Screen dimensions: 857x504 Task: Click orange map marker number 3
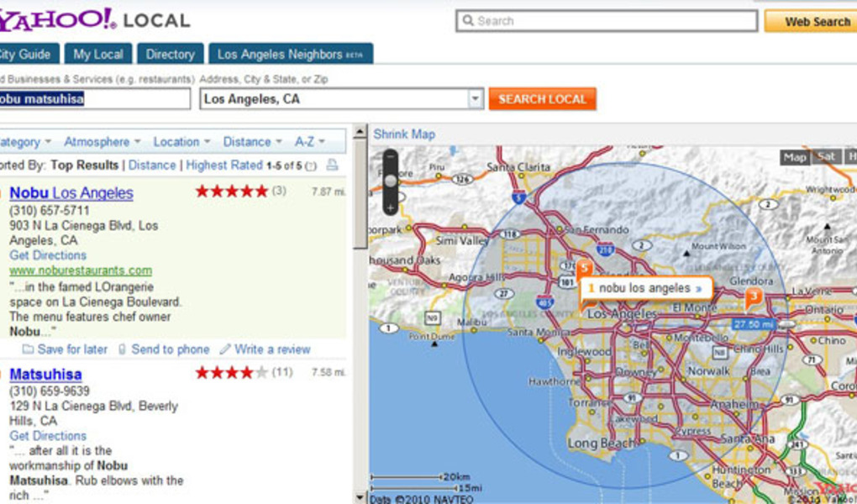click(754, 298)
